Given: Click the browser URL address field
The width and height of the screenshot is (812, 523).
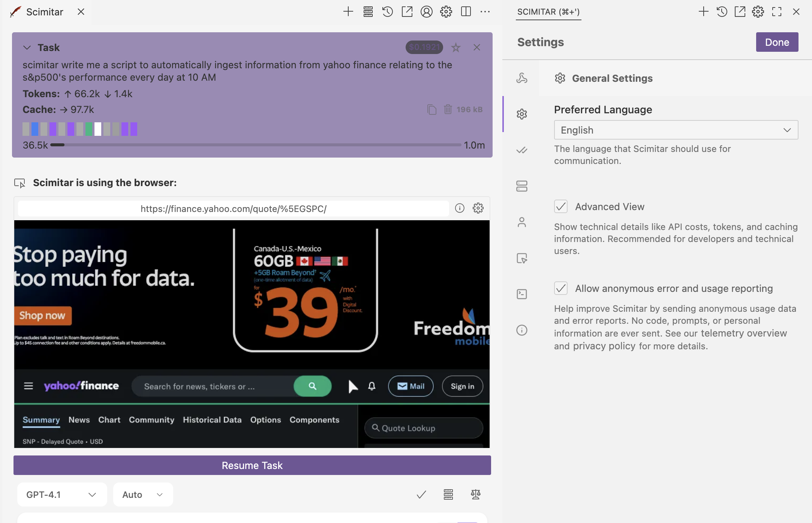Looking at the screenshot, I should point(233,209).
